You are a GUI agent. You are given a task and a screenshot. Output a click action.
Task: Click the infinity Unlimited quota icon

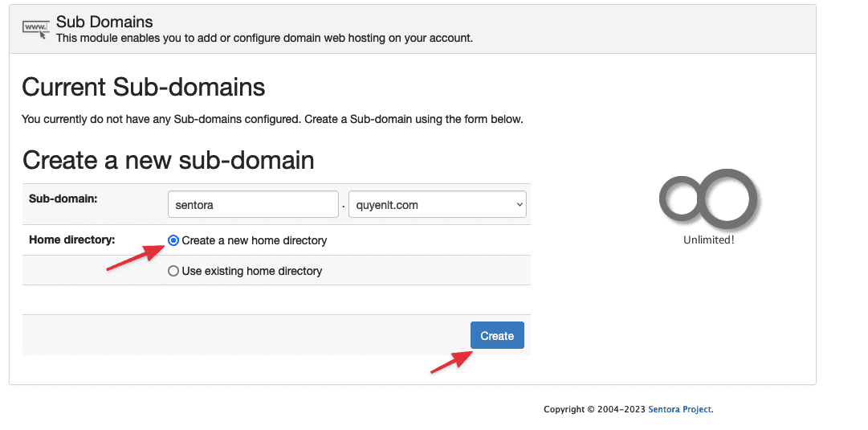coord(708,196)
